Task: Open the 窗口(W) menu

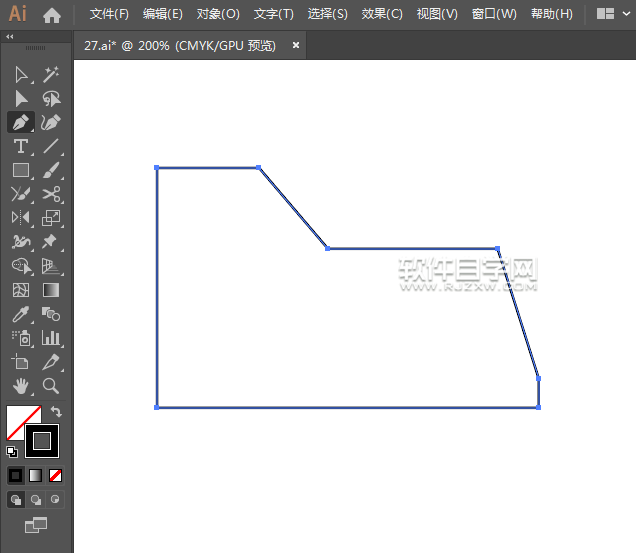Action: pos(494,14)
